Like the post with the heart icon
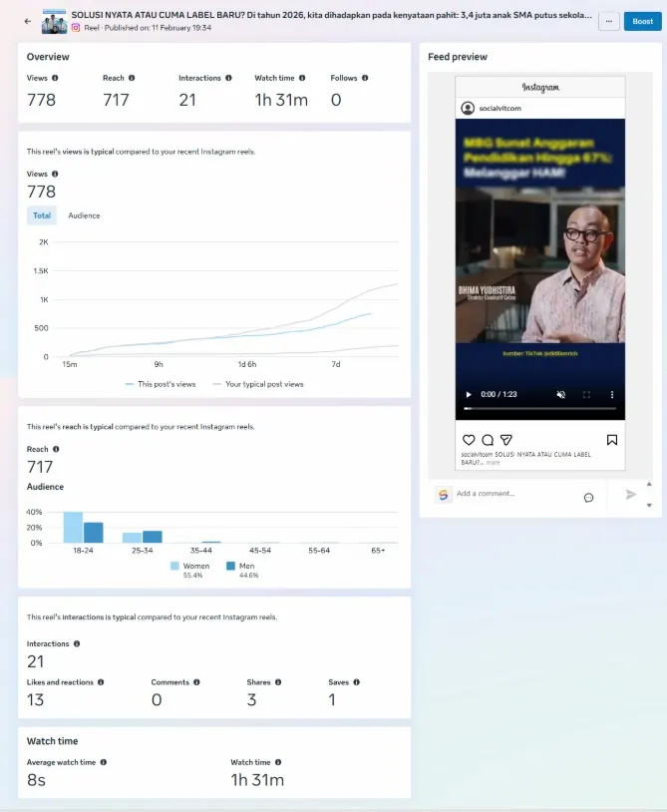The image size is (667, 812). click(469, 440)
